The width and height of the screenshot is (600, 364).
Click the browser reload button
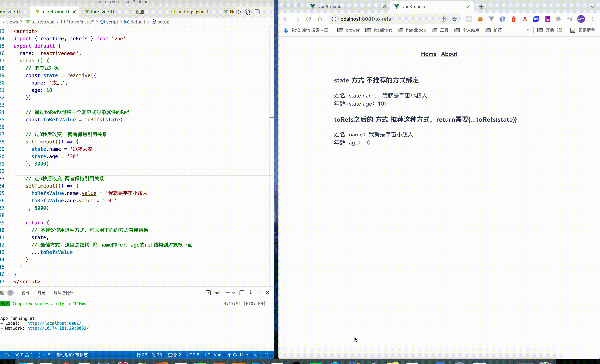coord(309,19)
